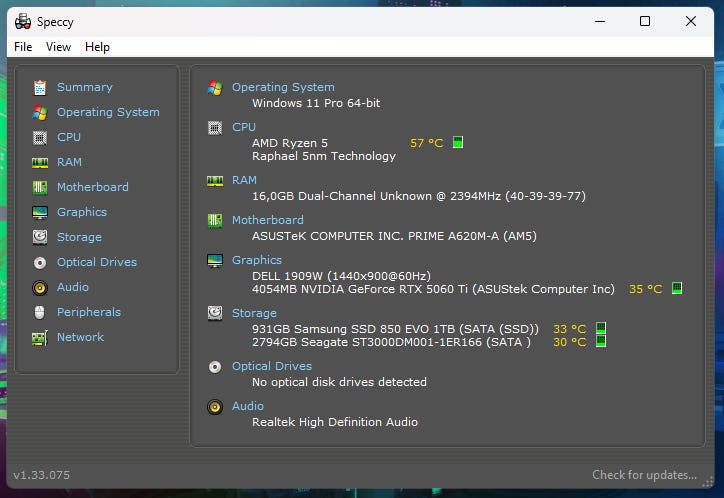The width and height of the screenshot is (724, 498).
Task: Open the Motherboard heading link in summary
Action: coord(268,220)
